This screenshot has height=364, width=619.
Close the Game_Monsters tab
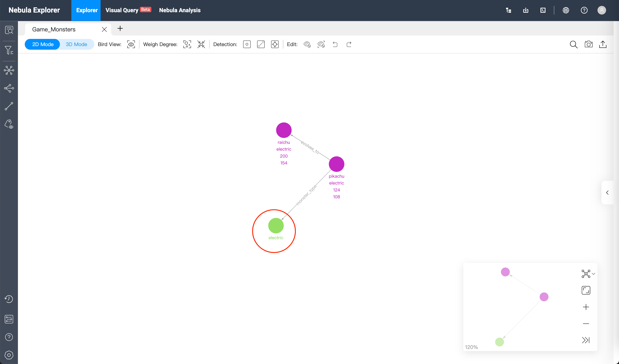(104, 29)
